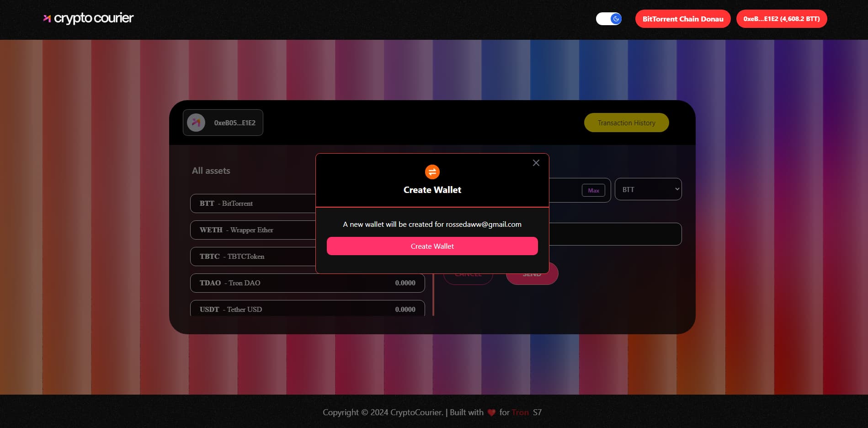The image size is (868, 428).
Task: Expand the BTT token dropdown
Action: tap(648, 189)
